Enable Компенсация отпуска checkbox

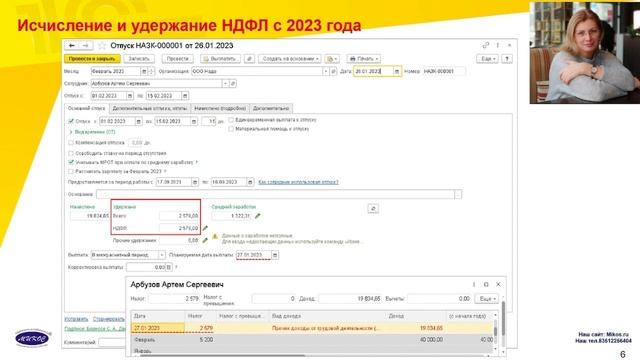[71, 143]
